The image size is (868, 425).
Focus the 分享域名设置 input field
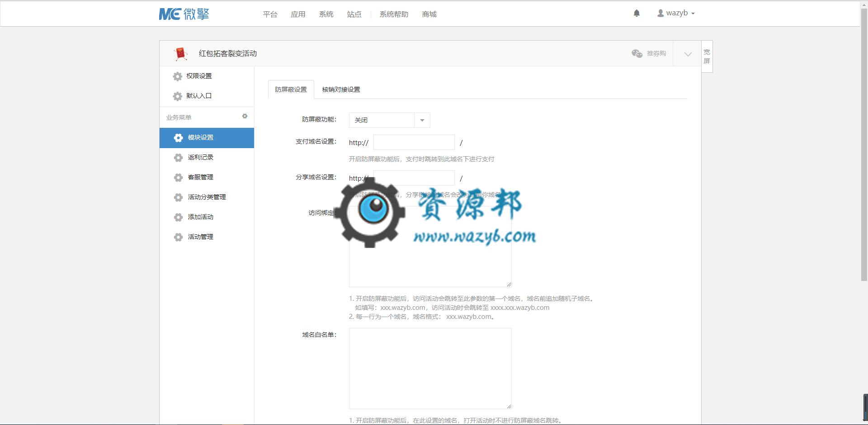tap(414, 178)
